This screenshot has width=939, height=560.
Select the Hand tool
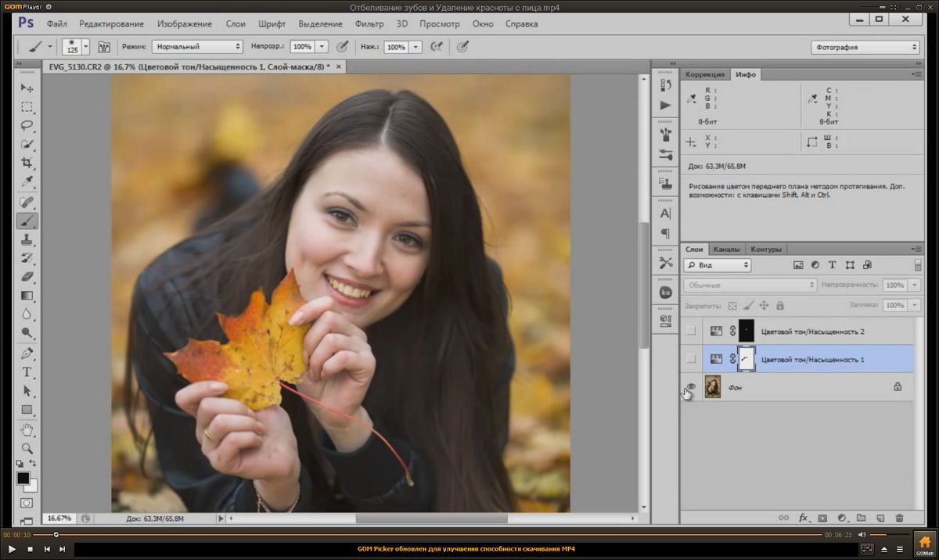[27, 429]
